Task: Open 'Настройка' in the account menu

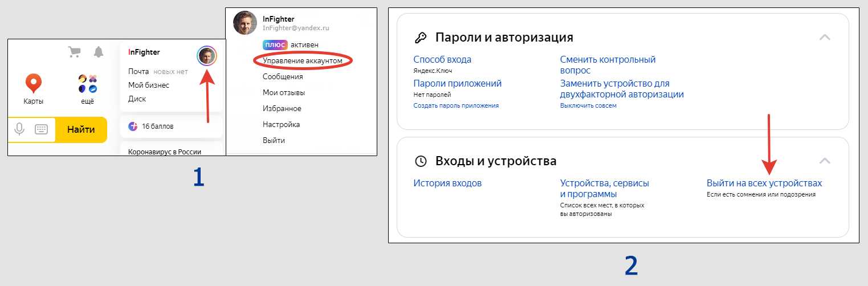Action: (281, 124)
